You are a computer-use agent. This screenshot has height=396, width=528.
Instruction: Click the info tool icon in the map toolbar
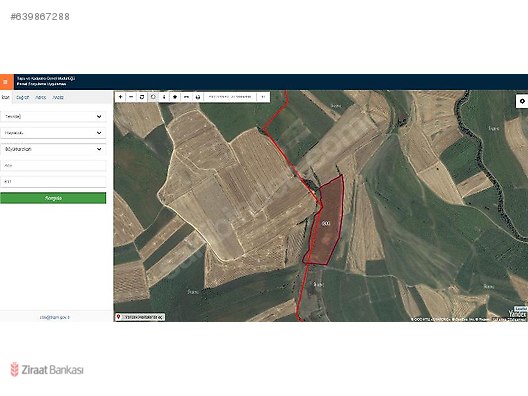click(164, 97)
